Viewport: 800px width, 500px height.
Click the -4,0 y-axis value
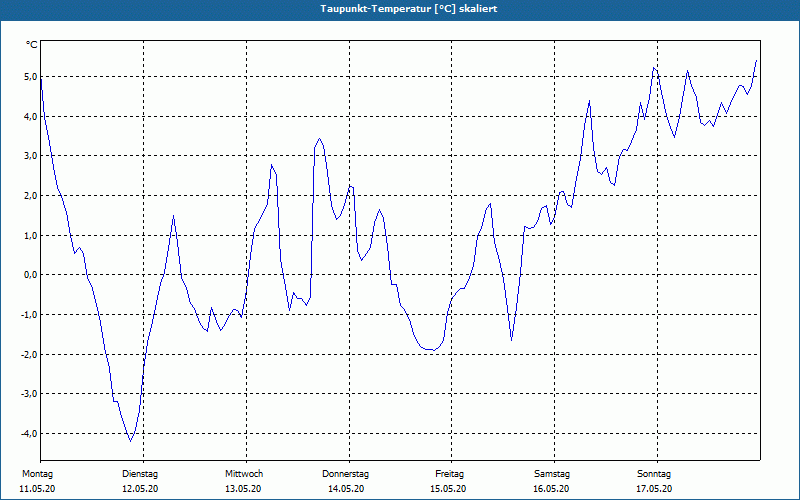pyautogui.click(x=29, y=434)
